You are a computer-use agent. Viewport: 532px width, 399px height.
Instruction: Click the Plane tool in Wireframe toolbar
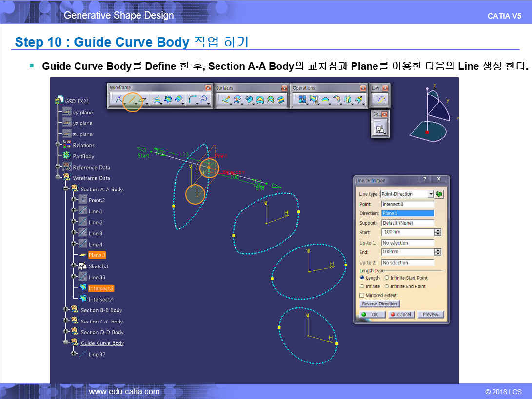(143, 100)
